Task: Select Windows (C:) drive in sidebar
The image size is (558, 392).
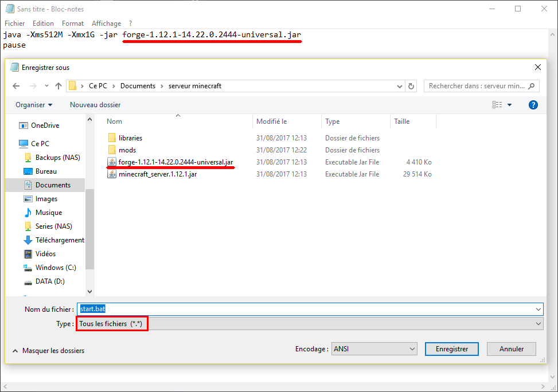Action: (x=55, y=268)
